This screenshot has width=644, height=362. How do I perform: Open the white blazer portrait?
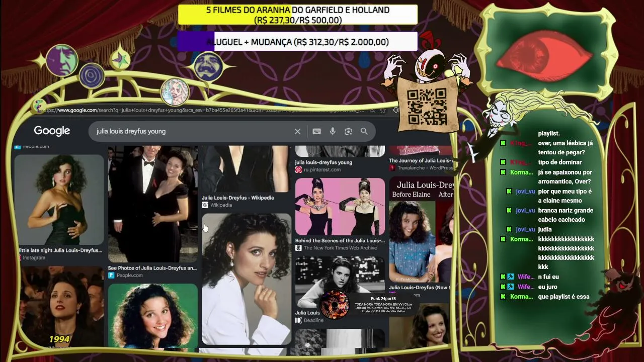(247, 279)
